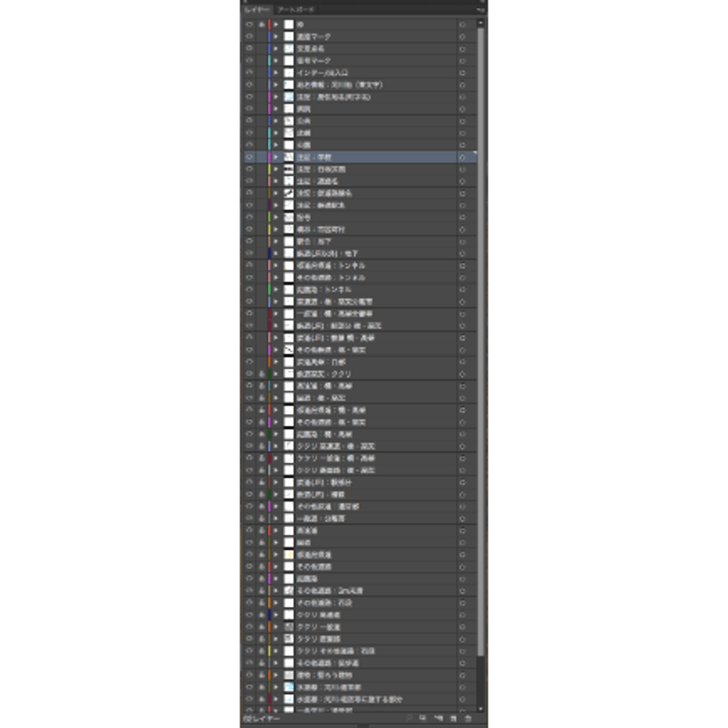Viewport: 728px width, 728px height.
Task: Expand the 建物：堅ろう建物 layer
Action: [276, 675]
